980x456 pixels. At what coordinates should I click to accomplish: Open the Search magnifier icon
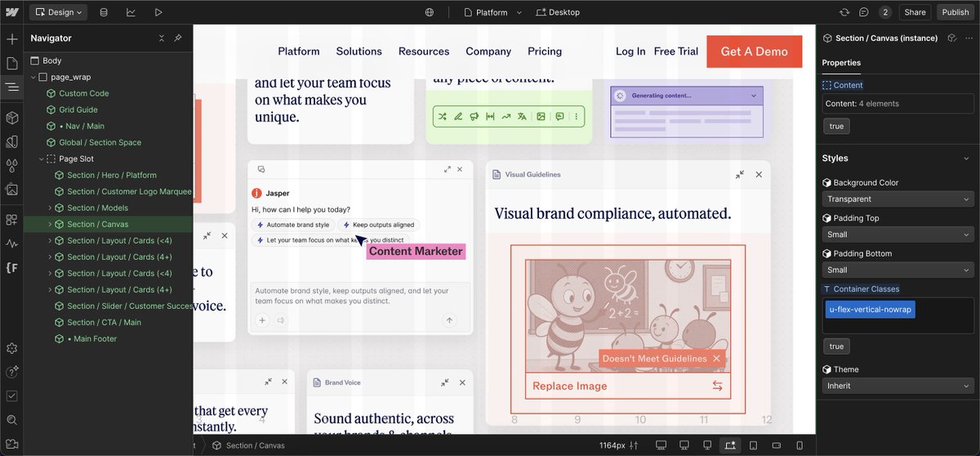11,419
